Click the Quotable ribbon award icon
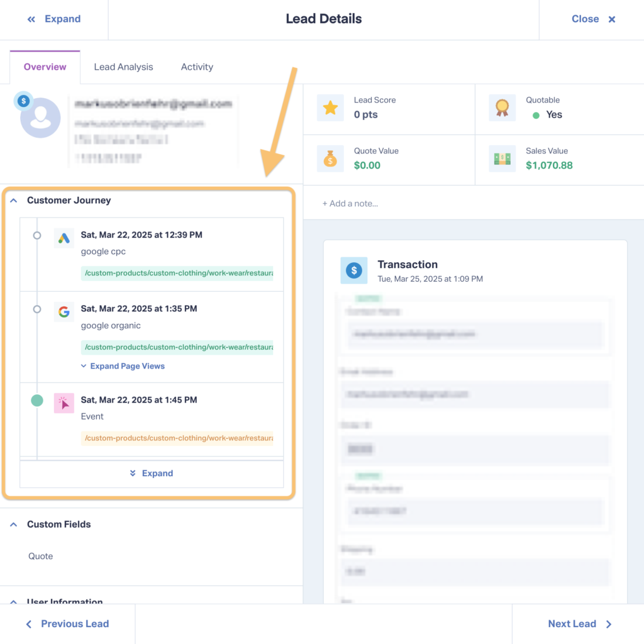Viewport: 644px width, 644px height. [x=502, y=108]
